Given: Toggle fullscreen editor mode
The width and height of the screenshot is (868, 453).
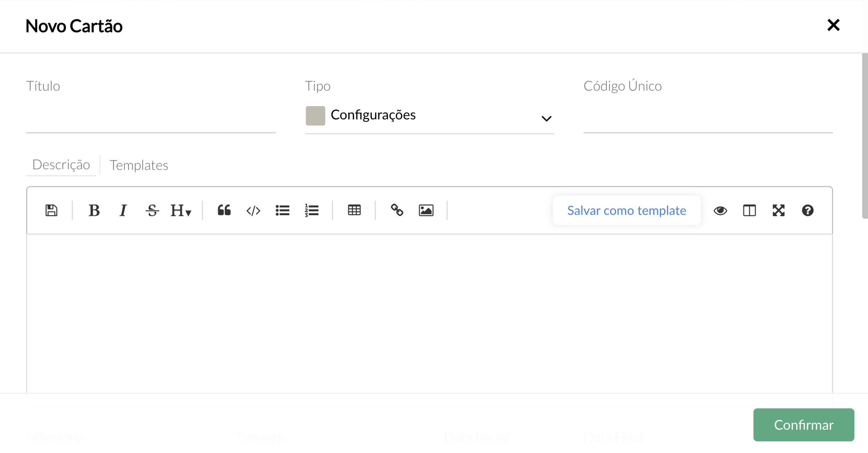Looking at the screenshot, I should pos(778,210).
